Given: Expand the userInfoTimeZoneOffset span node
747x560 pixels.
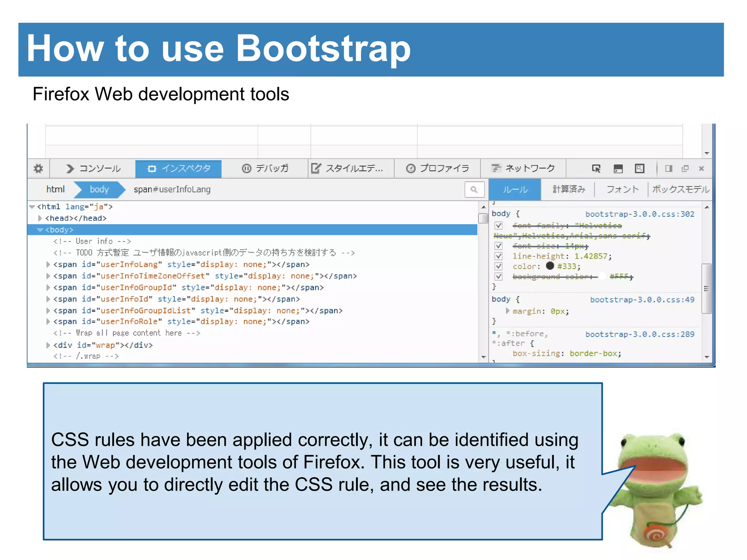Looking at the screenshot, I should pos(48,276).
